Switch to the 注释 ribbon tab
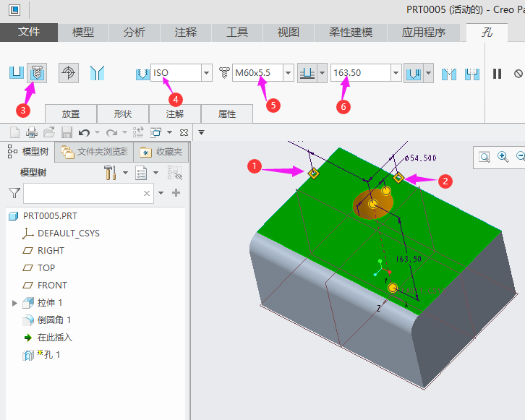525x420 pixels. [x=186, y=32]
